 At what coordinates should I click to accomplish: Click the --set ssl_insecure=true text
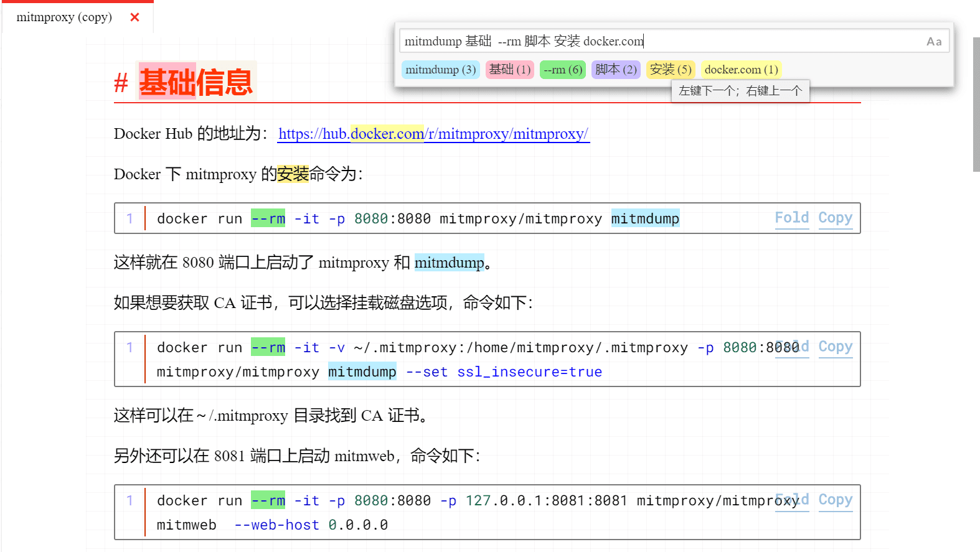[x=504, y=372]
